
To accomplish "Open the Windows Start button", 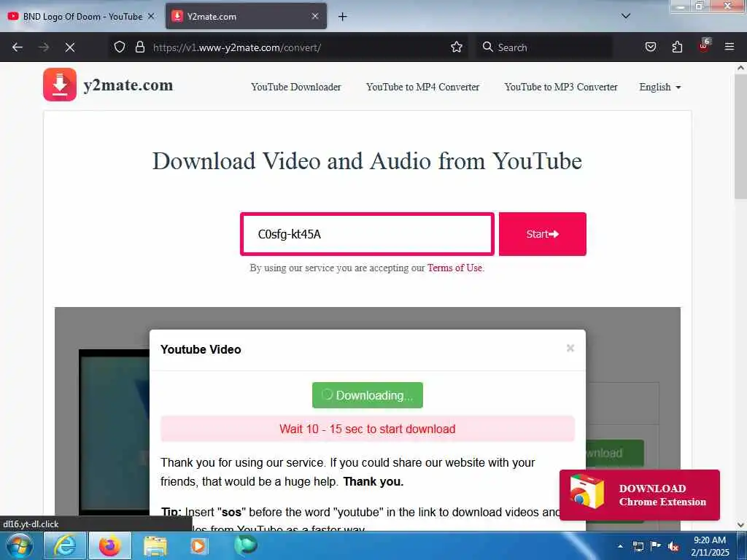I will coord(20,545).
